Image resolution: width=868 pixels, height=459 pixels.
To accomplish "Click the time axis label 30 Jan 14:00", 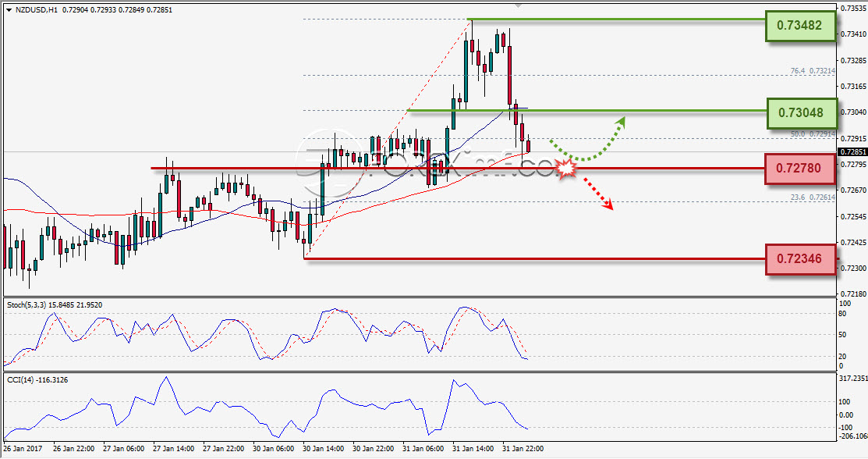I will 323,449.
